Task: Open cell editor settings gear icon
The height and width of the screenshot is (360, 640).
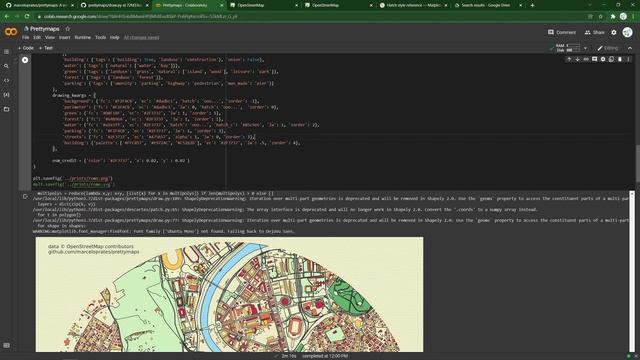Action: [x=603, y=60]
